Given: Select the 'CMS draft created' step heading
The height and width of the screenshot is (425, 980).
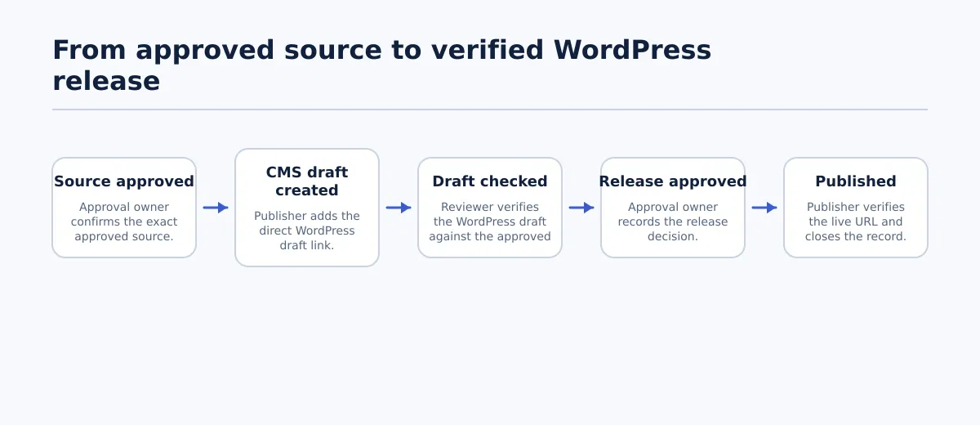Looking at the screenshot, I should coord(307,181).
